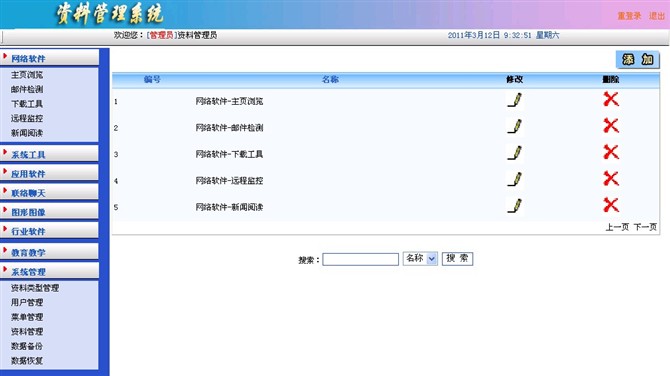The height and width of the screenshot is (376, 670).
Task: Click edit pencil for 网络软件-新闻阅读 row
Action: pyautogui.click(x=515, y=206)
